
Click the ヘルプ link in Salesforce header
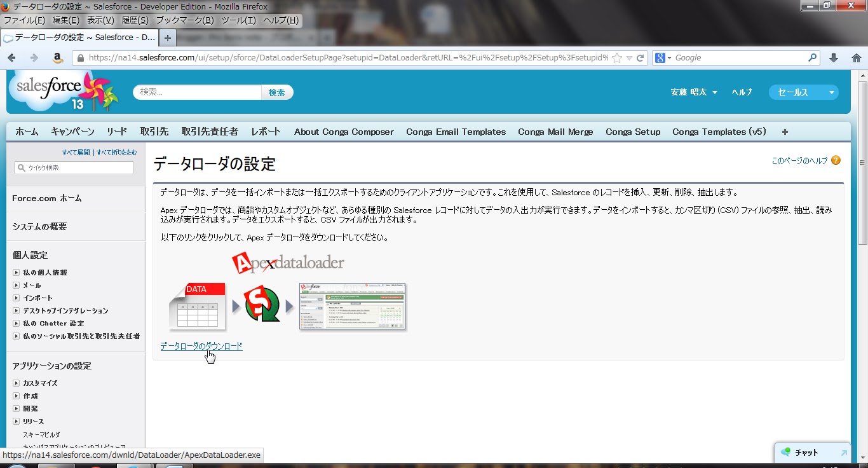coord(742,92)
